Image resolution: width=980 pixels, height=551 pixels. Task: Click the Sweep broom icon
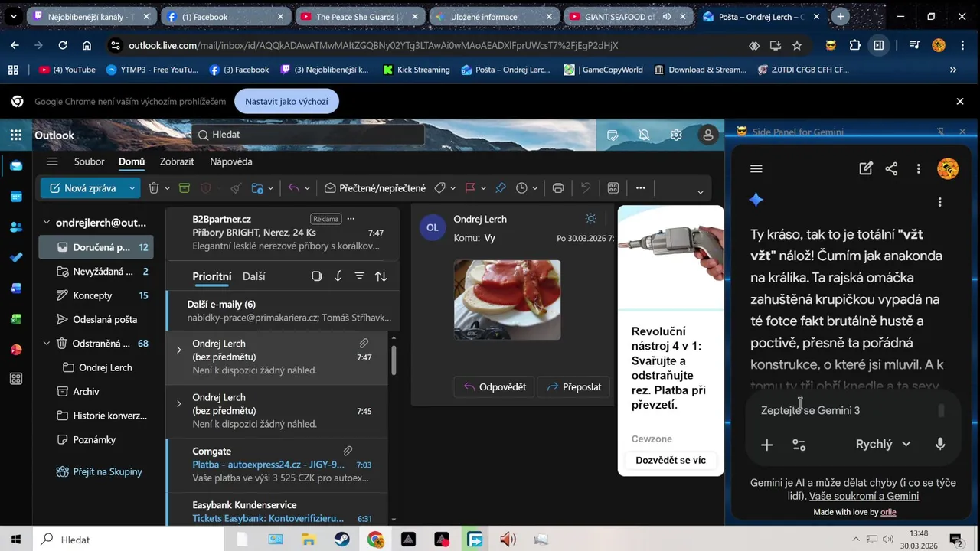click(x=235, y=188)
